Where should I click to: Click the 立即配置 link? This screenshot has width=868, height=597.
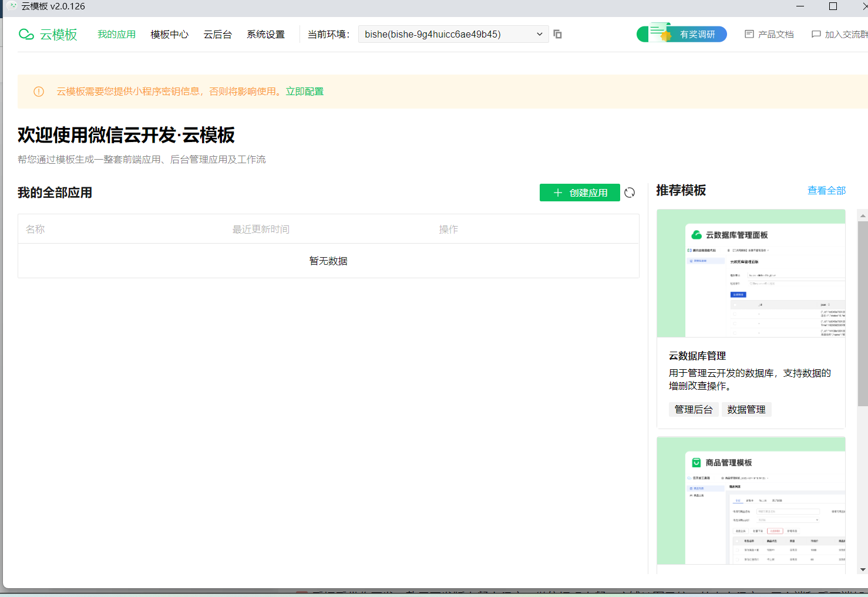point(305,92)
